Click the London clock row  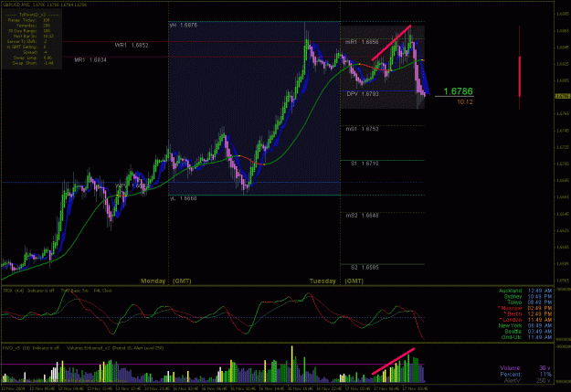point(526,320)
